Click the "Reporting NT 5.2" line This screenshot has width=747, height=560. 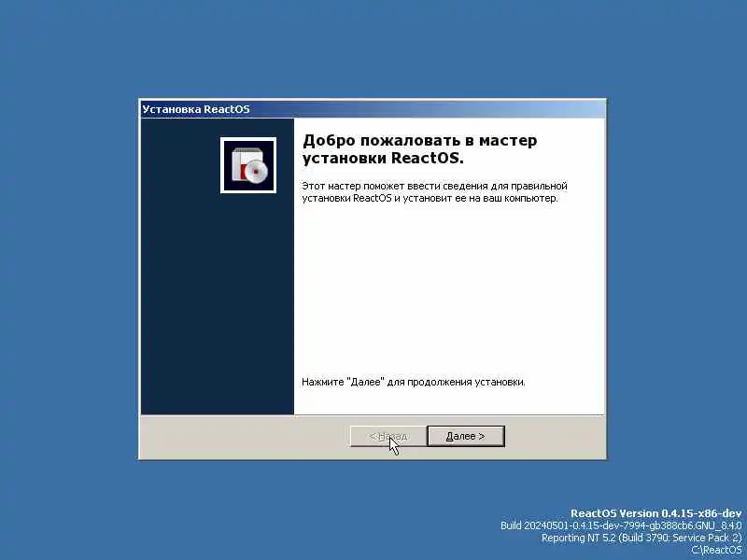641,538
